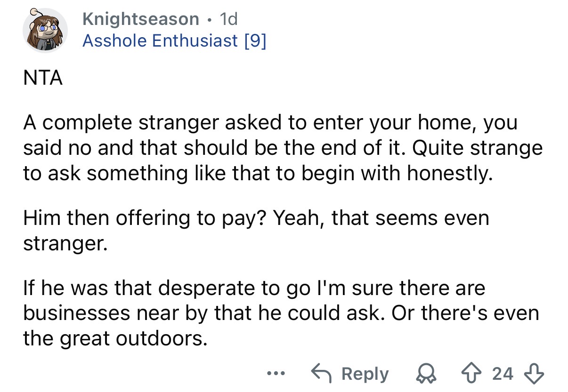Click the 1d comment timestamp
This screenshot has width=568, height=392.
point(229,19)
